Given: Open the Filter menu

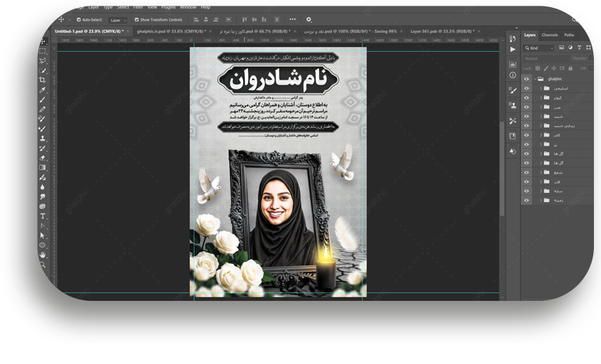Looking at the screenshot, I should tap(137, 7).
